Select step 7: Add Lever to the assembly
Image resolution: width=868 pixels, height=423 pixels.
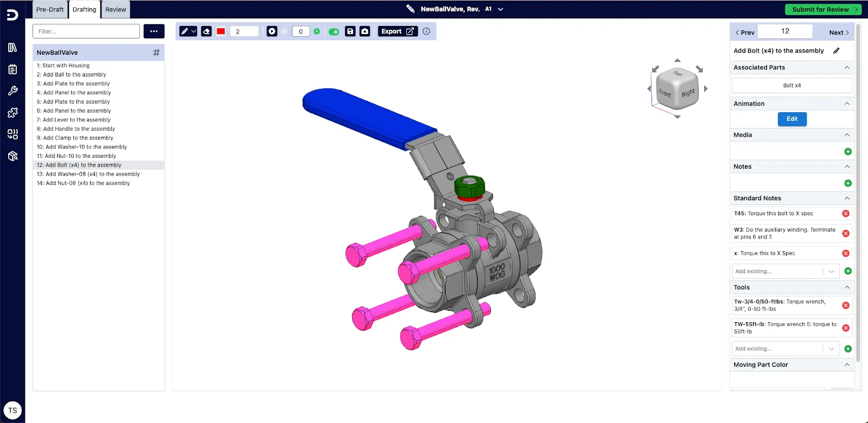98,120
